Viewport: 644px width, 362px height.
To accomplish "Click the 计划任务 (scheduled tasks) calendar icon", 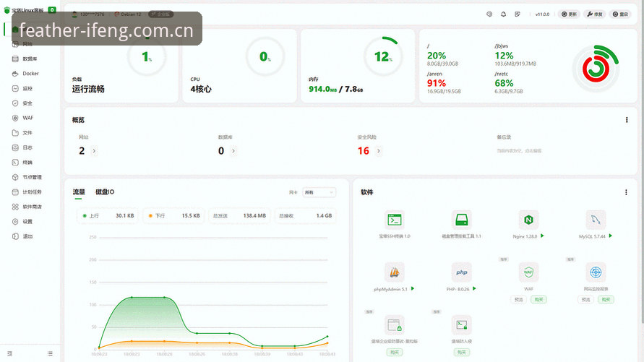I will 15,191.
